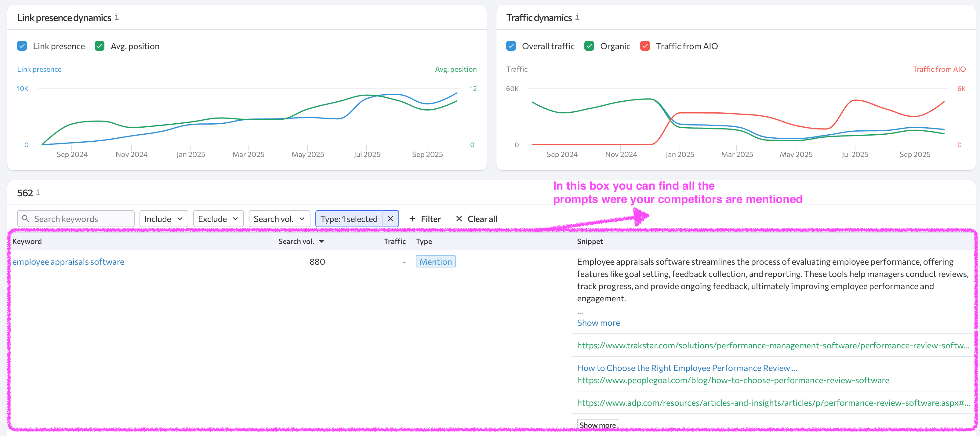Toggle the Avg. position checkbox
This screenshot has width=980, height=436.
(100, 46)
